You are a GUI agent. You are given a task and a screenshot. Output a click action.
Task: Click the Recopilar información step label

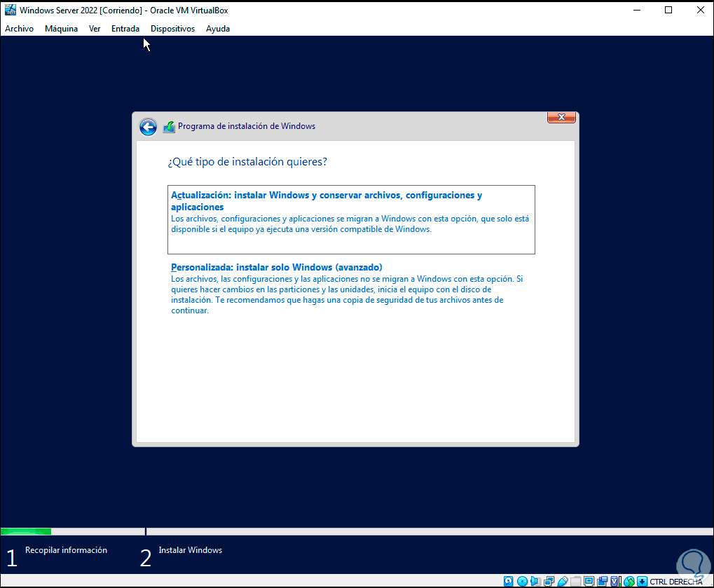(66, 550)
